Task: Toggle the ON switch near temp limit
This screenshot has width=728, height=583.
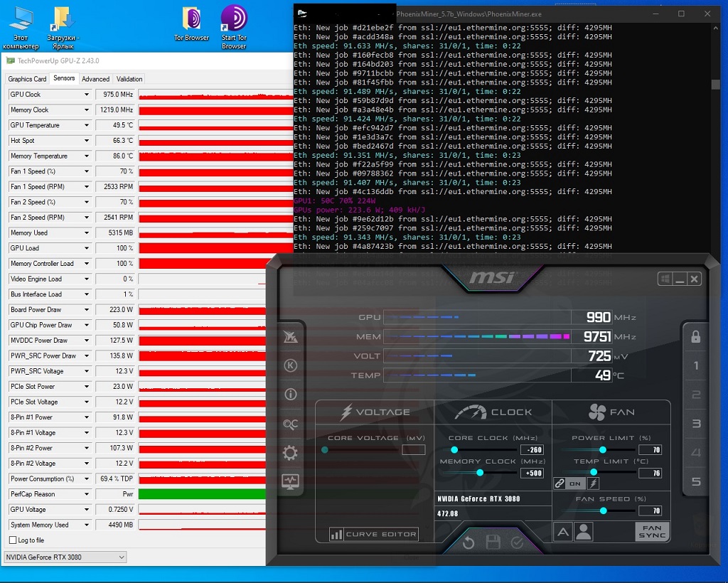Action: click(x=575, y=483)
